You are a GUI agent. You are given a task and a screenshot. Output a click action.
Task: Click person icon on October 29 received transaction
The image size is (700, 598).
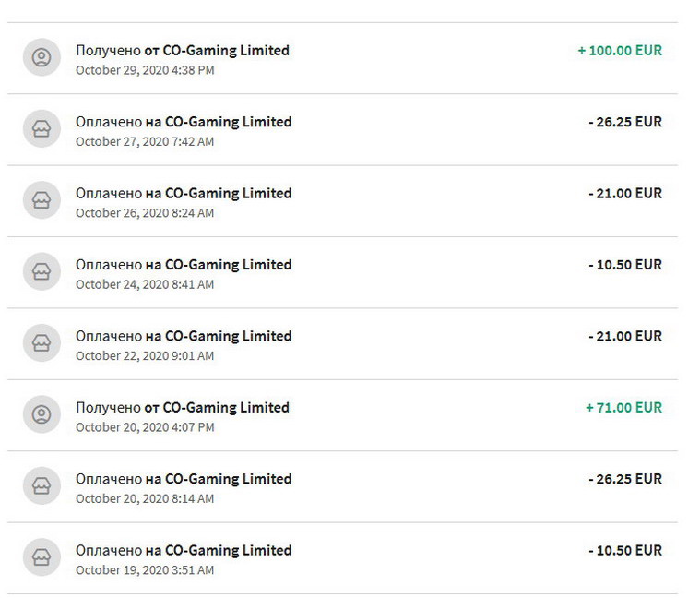[x=42, y=58]
